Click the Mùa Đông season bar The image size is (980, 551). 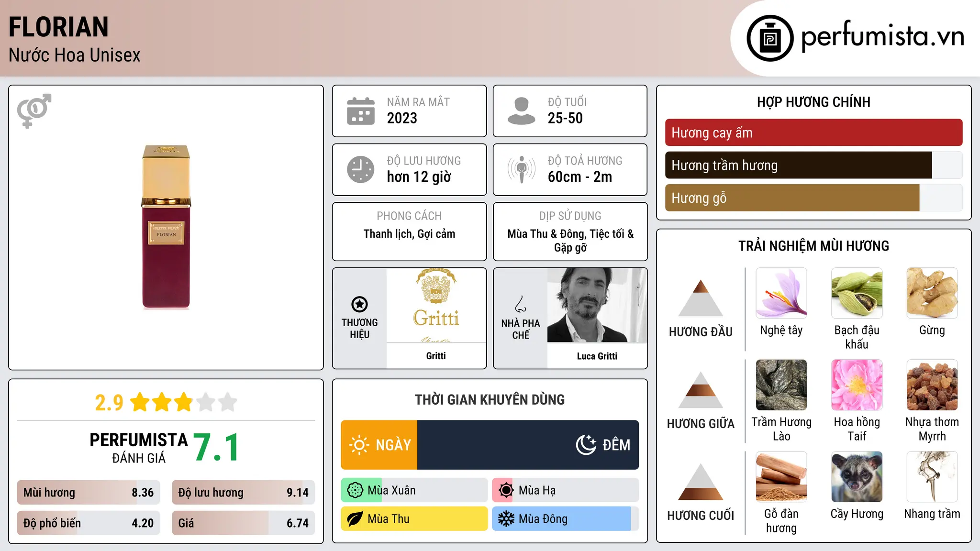point(566,519)
